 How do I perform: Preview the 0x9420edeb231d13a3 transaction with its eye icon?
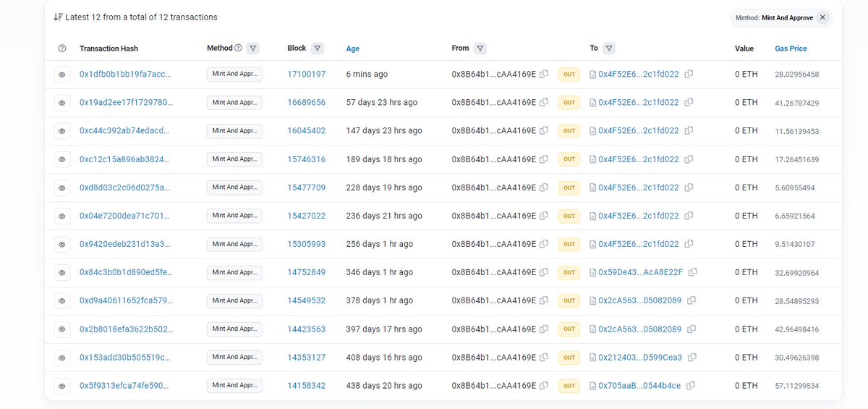(x=62, y=244)
